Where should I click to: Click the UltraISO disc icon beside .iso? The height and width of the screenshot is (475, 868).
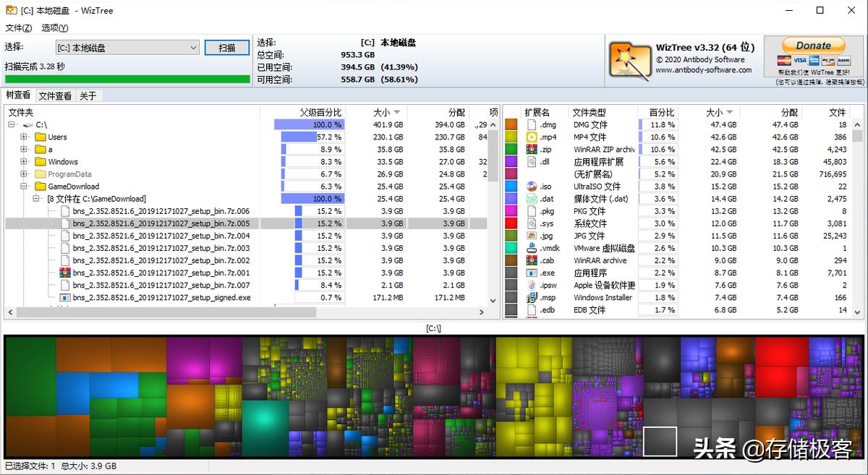tap(530, 186)
